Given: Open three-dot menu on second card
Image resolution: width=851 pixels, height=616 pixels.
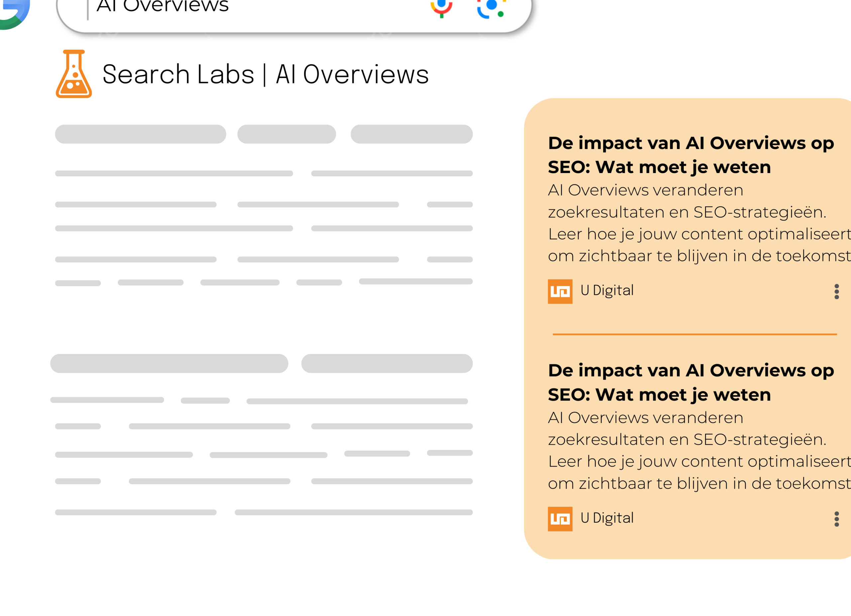Looking at the screenshot, I should (x=836, y=519).
